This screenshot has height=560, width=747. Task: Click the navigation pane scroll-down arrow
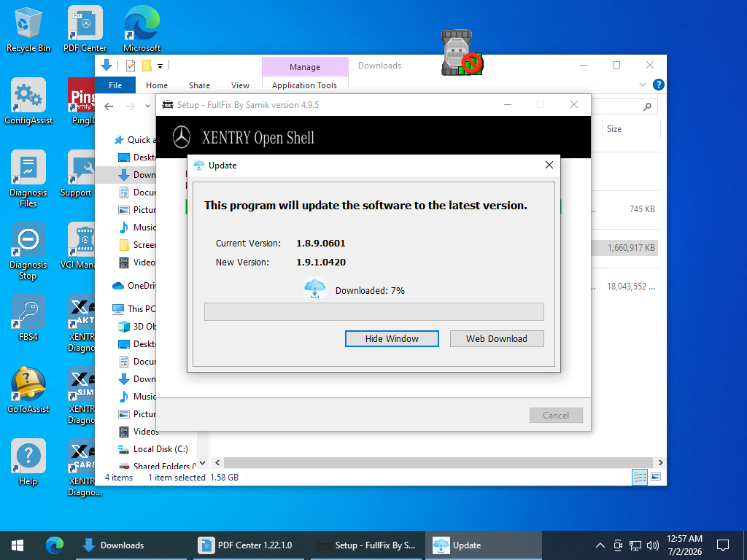(203, 462)
